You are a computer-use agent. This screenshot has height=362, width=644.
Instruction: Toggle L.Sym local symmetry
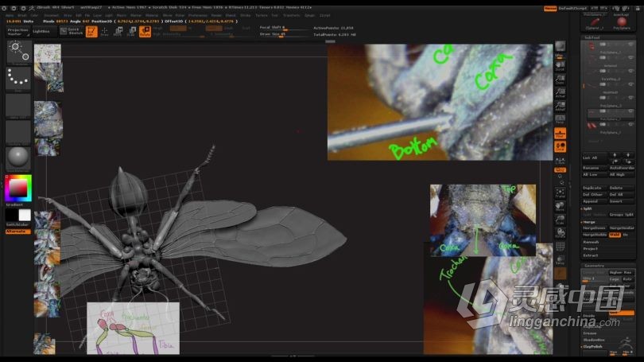[x=560, y=161]
